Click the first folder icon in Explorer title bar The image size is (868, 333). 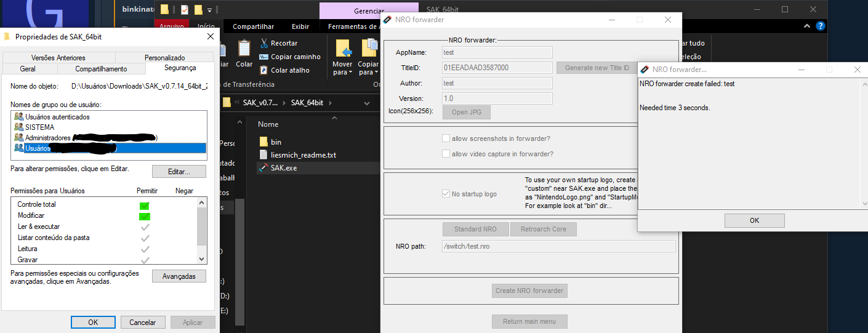pos(164,10)
